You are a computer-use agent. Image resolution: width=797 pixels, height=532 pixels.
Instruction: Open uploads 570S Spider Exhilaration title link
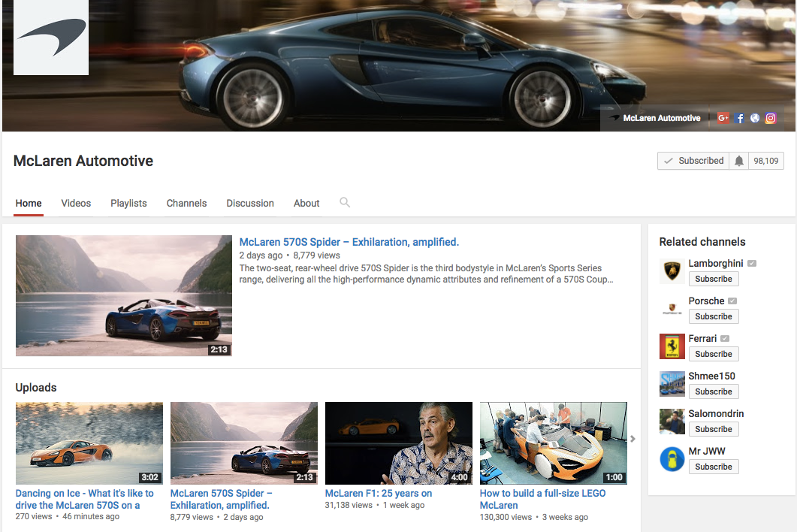point(221,500)
